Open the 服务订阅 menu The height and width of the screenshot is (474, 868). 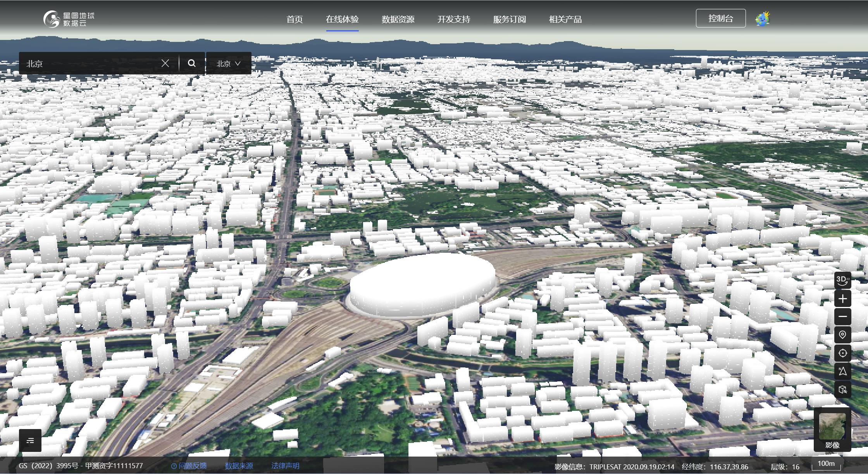(510, 19)
